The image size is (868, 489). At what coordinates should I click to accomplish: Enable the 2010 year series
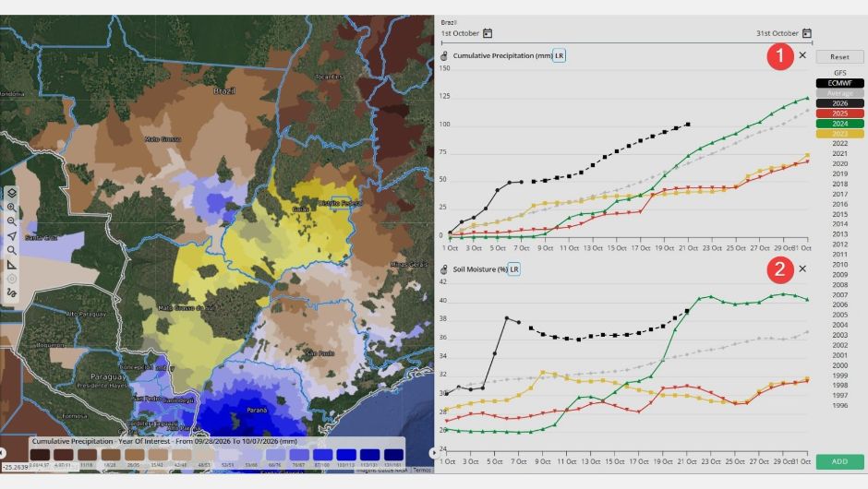pyautogui.click(x=839, y=265)
